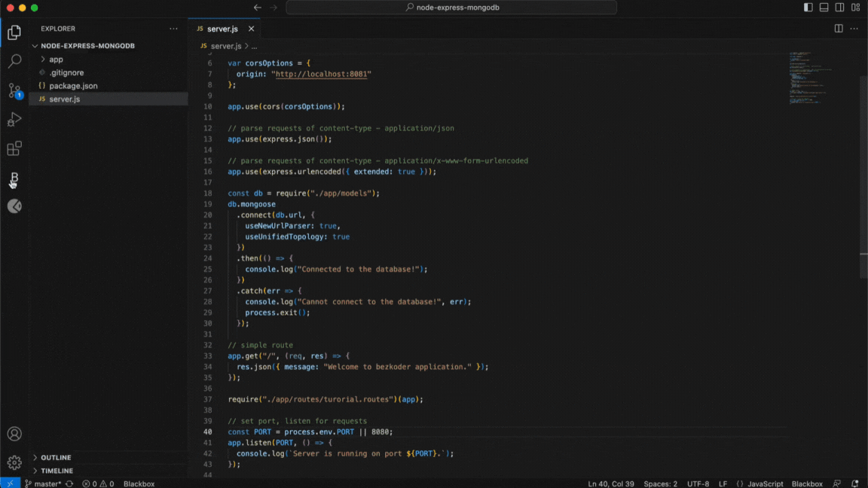Screen dimensions: 868x488
Task: Open the Run and Debug view
Action: [x=14, y=120]
